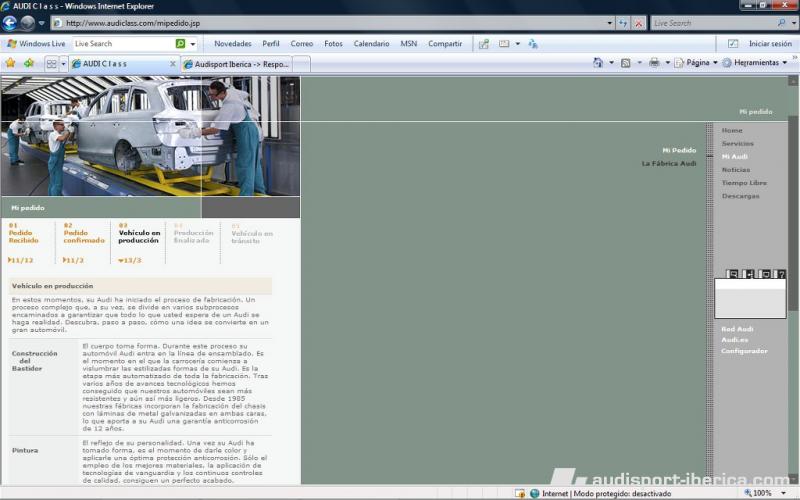The image size is (800, 500).
Task: Click the Favorites star icon
Action: click(x=10, y=63)
